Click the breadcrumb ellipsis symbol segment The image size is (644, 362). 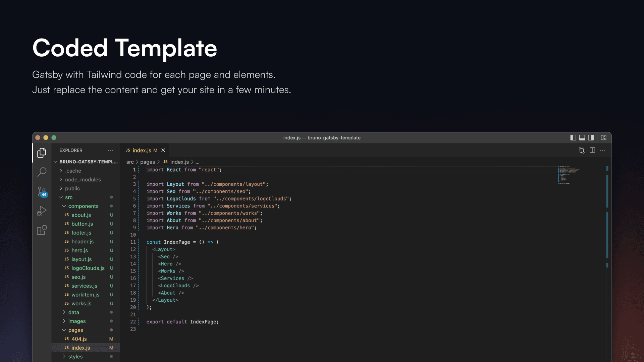point(198,162)
